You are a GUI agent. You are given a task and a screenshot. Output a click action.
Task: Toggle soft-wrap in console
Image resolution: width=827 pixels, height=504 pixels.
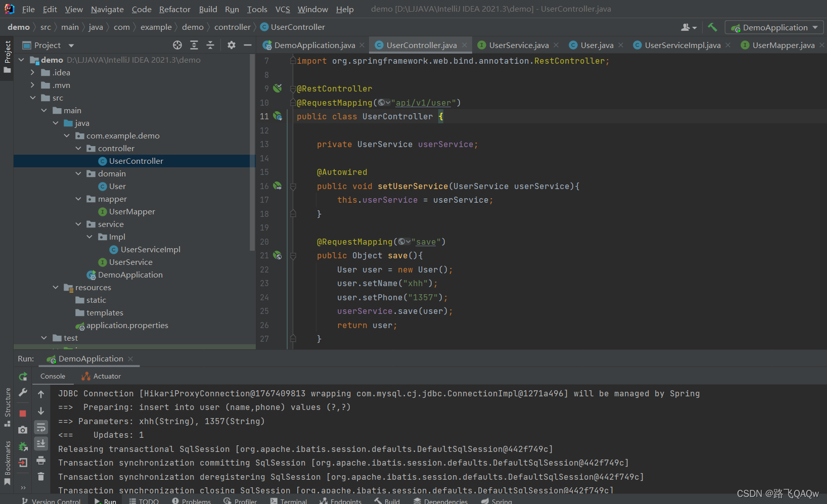click(41, 428)
